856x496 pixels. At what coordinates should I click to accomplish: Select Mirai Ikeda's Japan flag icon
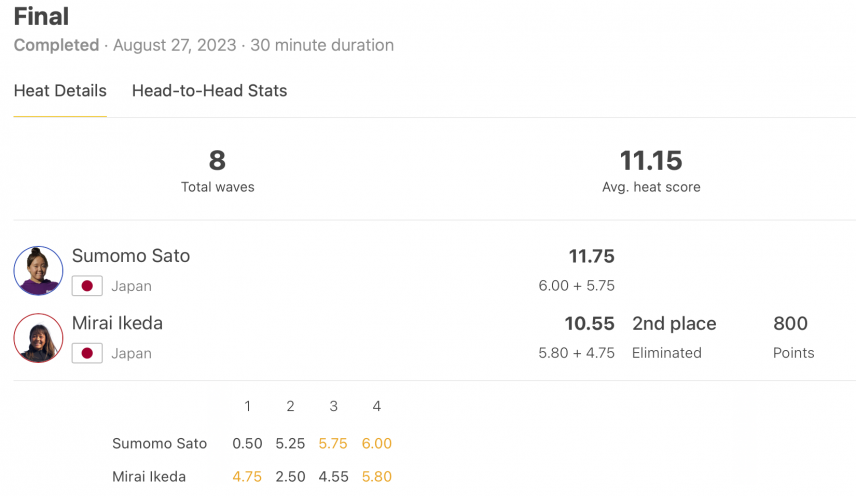coord(87,353)
